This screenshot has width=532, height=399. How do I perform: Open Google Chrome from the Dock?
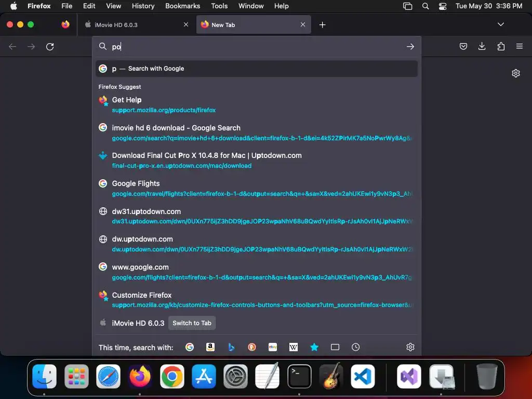point(172,376)
